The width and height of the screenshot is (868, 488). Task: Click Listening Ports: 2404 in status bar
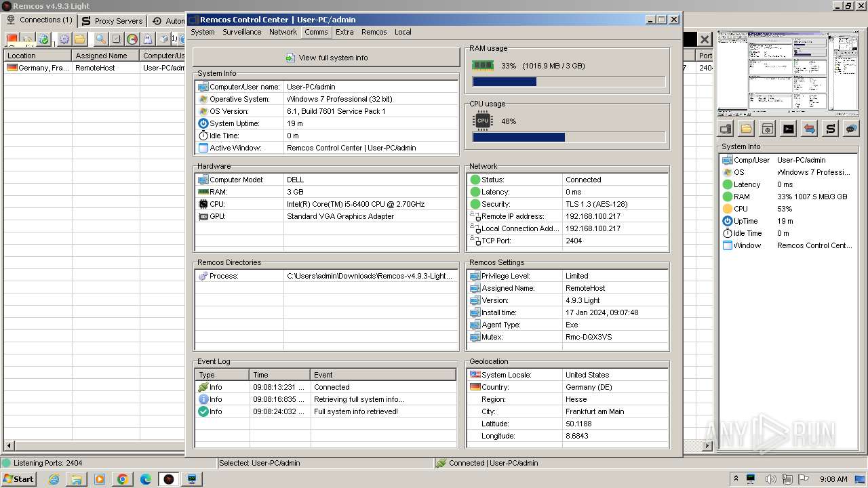pos(48,463)
